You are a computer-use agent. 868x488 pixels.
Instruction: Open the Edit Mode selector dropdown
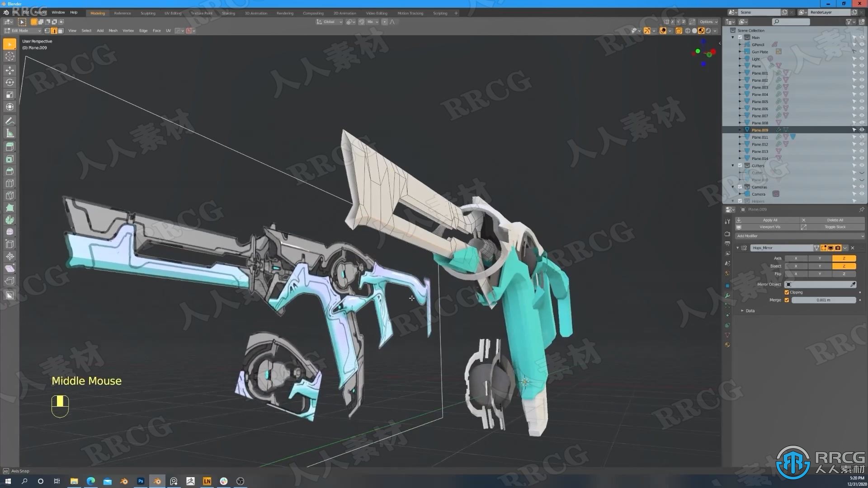(23, 31)
